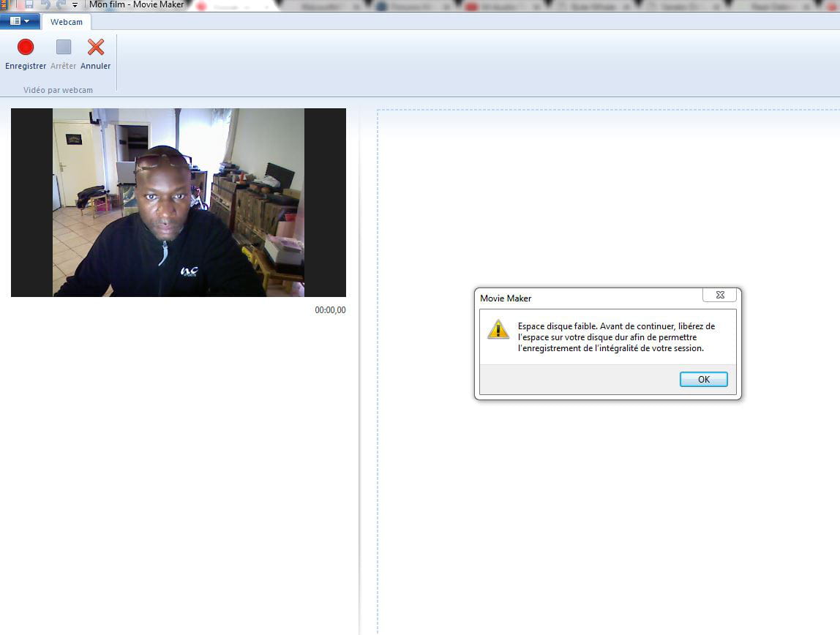
Task: Confirm the low disk space dialog with OK
Action: 703,379
